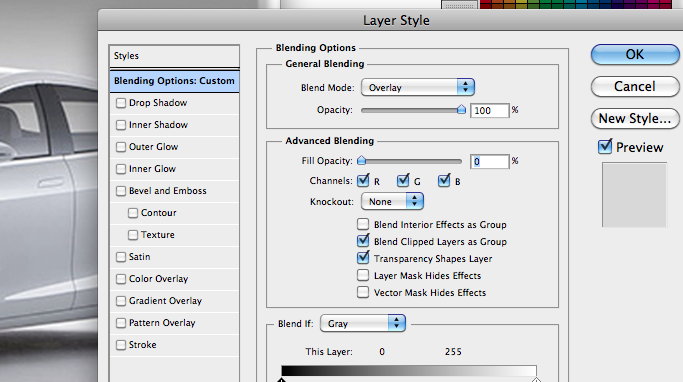
Task: Turn on Color Overlay checkbox
Action: (121, 279)
